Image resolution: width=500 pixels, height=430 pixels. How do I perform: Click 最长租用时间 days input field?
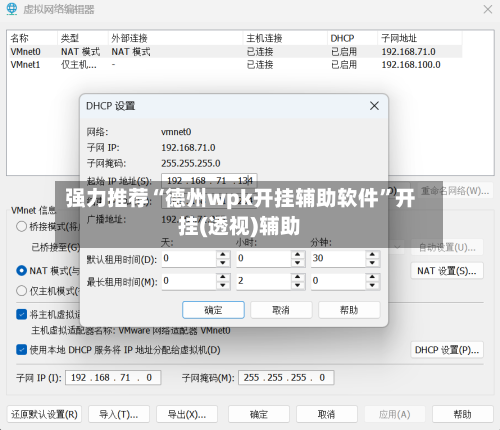pyautogui.click(x=189, y=281)
